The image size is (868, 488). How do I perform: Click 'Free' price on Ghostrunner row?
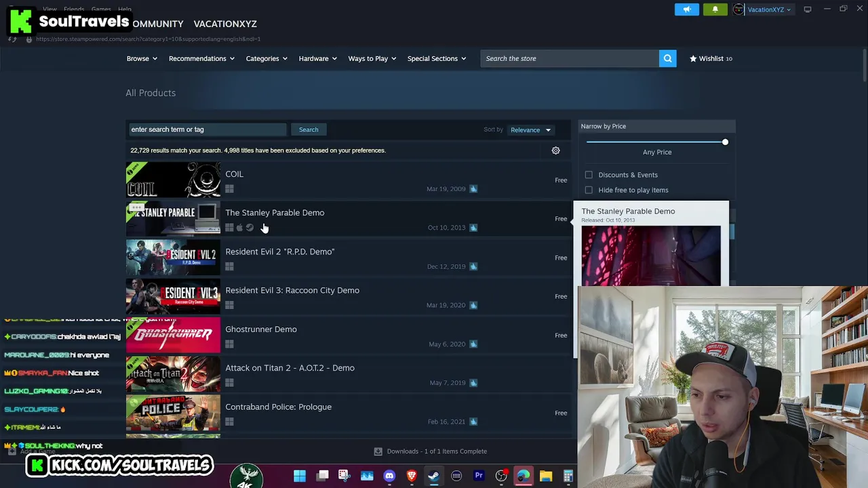[561, 335]
